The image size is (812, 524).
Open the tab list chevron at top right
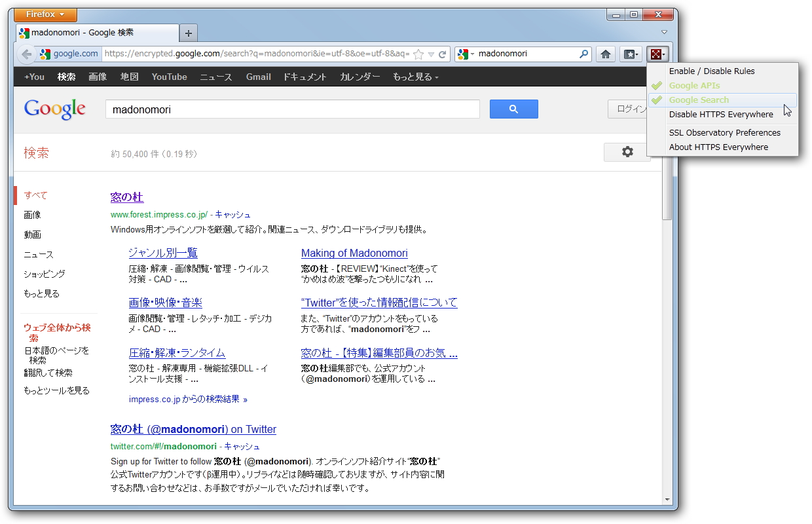(664, 33)
